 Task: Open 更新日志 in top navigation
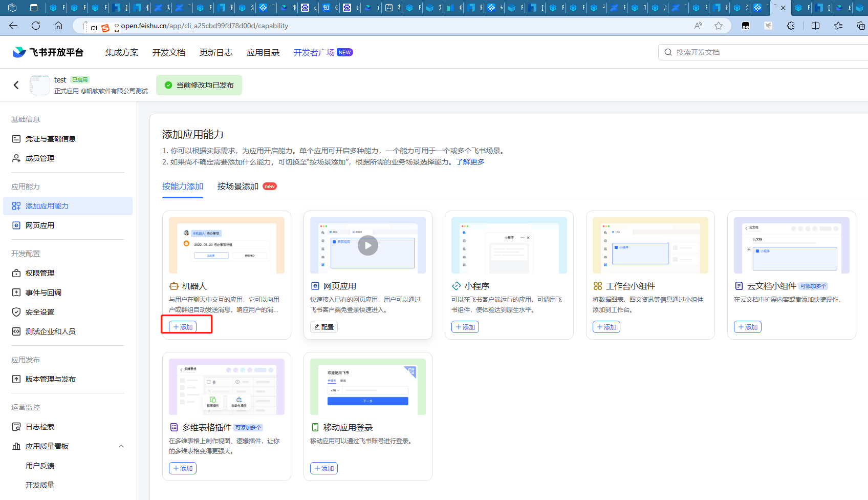(216, 52)
